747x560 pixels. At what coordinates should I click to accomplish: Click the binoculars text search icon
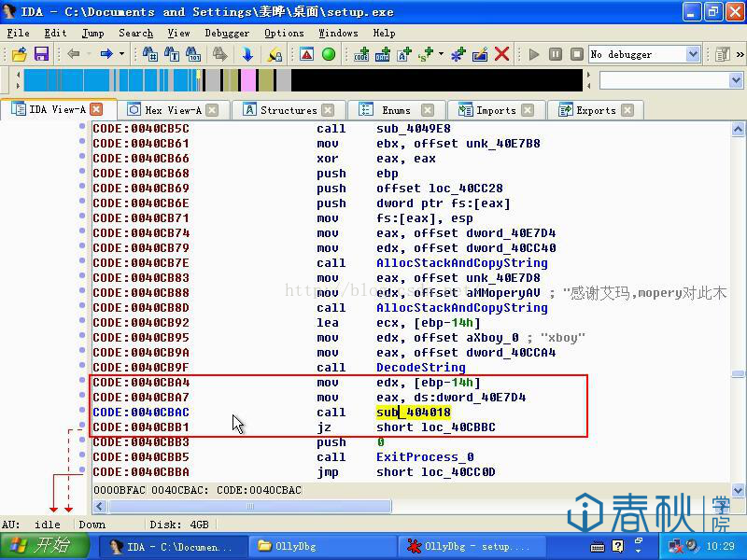[x=172, y=54]
